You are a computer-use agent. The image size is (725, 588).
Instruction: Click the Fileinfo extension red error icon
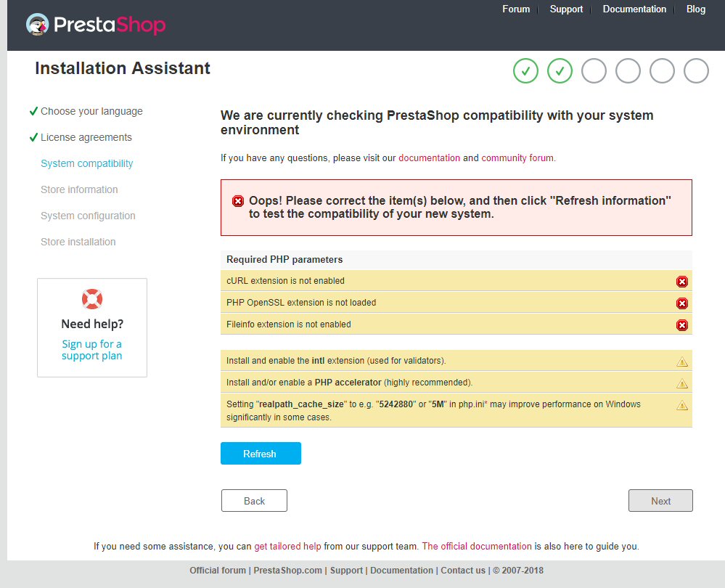click(682, 325)
